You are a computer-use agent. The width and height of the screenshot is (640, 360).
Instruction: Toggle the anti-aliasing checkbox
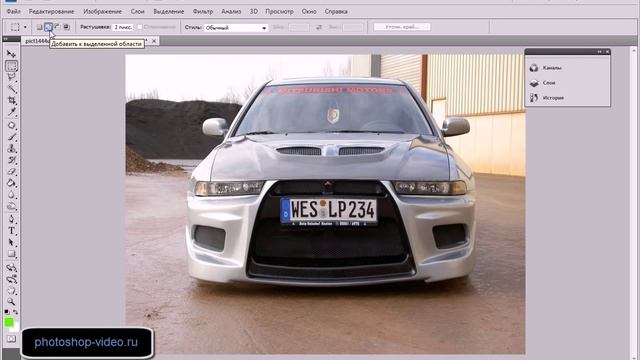tap(140, 27)
